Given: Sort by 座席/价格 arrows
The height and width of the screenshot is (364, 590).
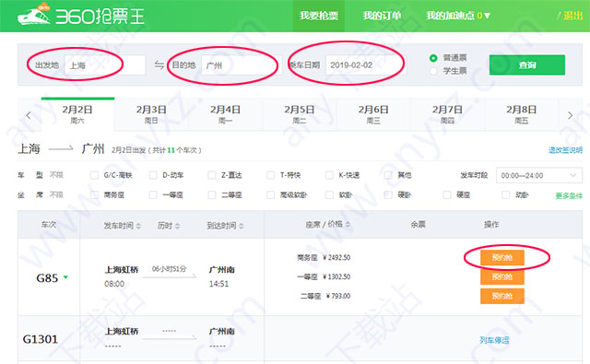Looking at the screenshot, I should [348, 225].
